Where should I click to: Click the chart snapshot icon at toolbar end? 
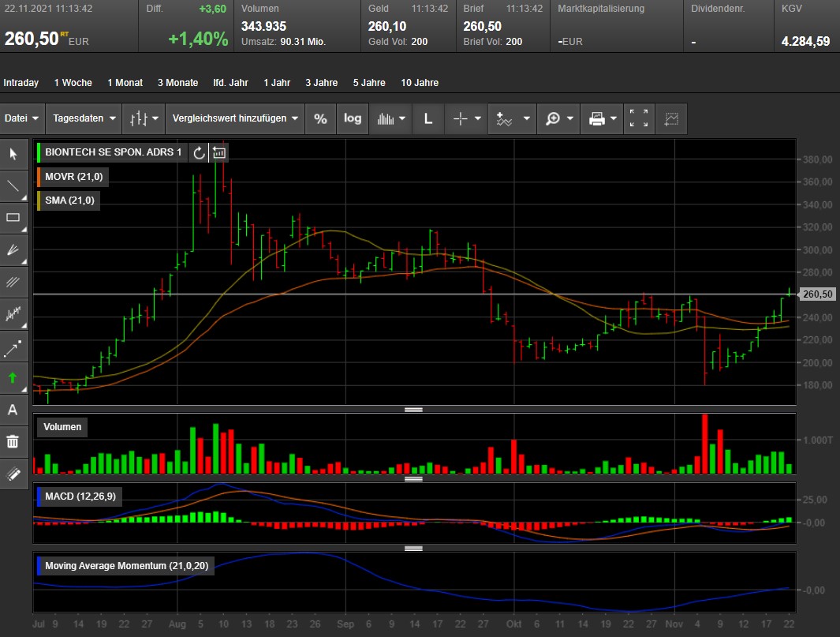[x=671, y=118]
